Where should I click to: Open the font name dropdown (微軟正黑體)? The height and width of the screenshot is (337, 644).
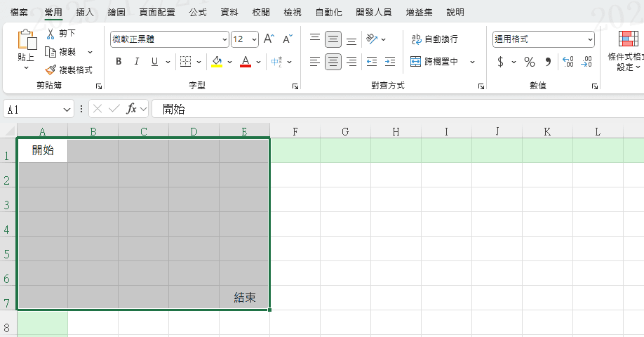tap(224, 39)
